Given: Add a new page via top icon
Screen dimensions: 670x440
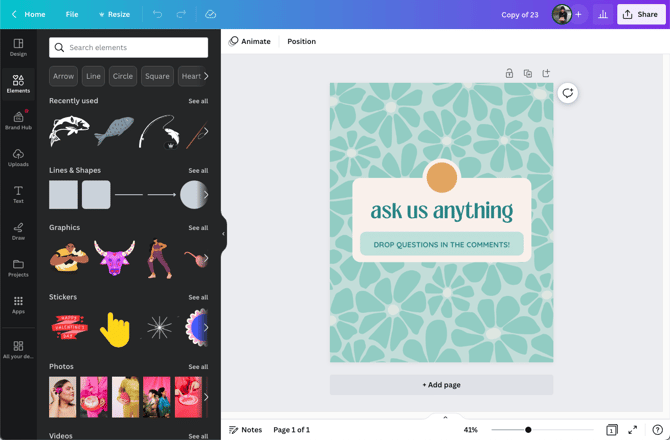Looking at the screenshot, I should coord(546,73).
